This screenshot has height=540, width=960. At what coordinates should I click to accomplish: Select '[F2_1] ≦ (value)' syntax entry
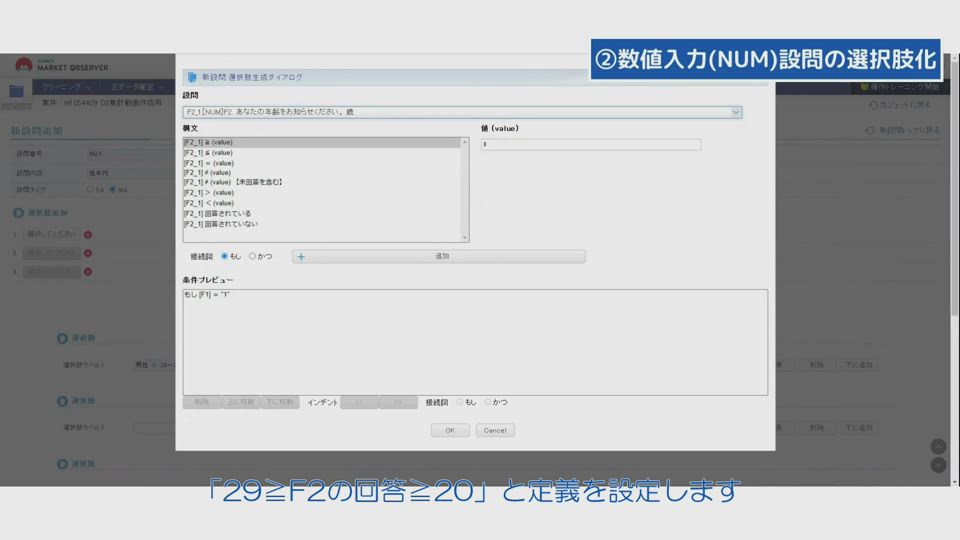(x=208, y=153)
